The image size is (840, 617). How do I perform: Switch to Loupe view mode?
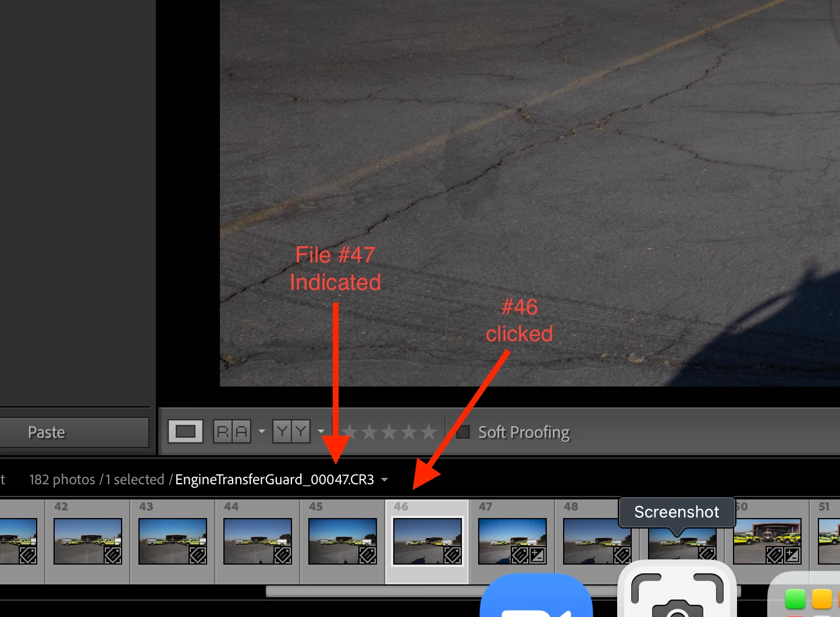(186, 432)
